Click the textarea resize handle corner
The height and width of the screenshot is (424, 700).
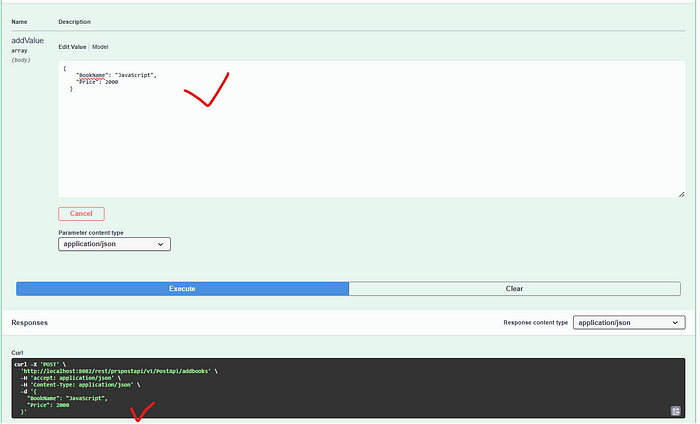(x=681, y=194)
